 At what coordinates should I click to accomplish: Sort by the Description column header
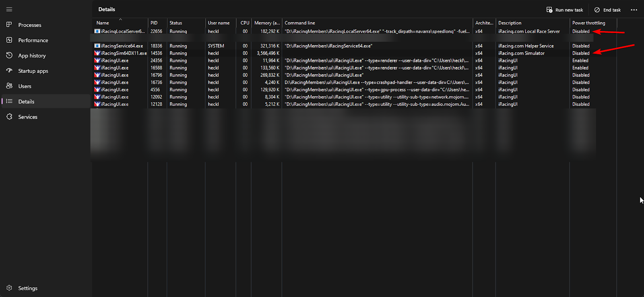[533, 23]
